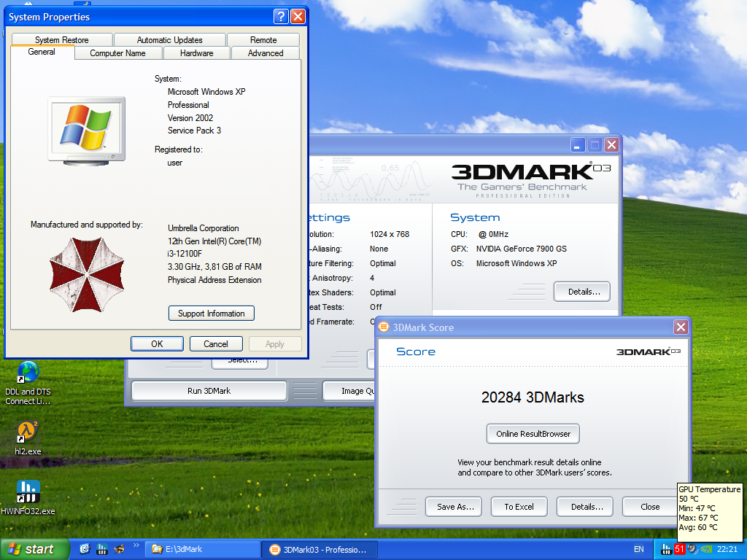Close the System Properties window
Viewport: 747px width, 560px height.
point(298,17)
